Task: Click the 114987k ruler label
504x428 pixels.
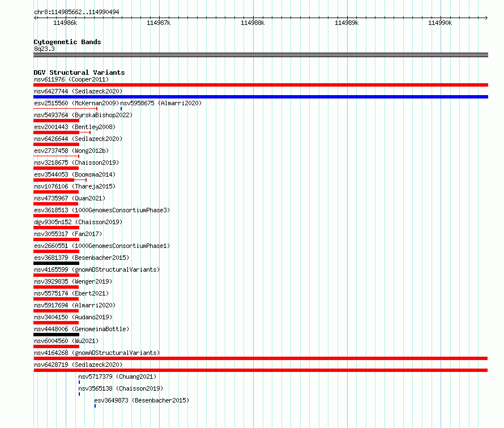Action: tap(159, 23)
